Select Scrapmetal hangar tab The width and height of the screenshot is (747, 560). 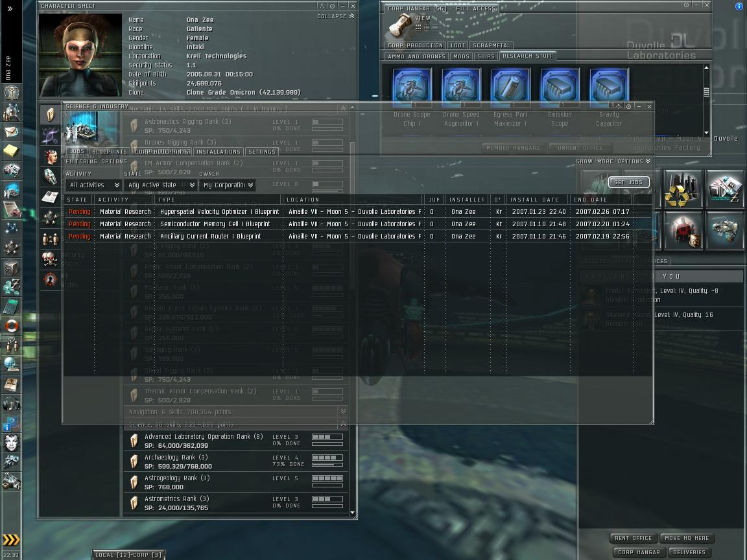click(491, 45)
